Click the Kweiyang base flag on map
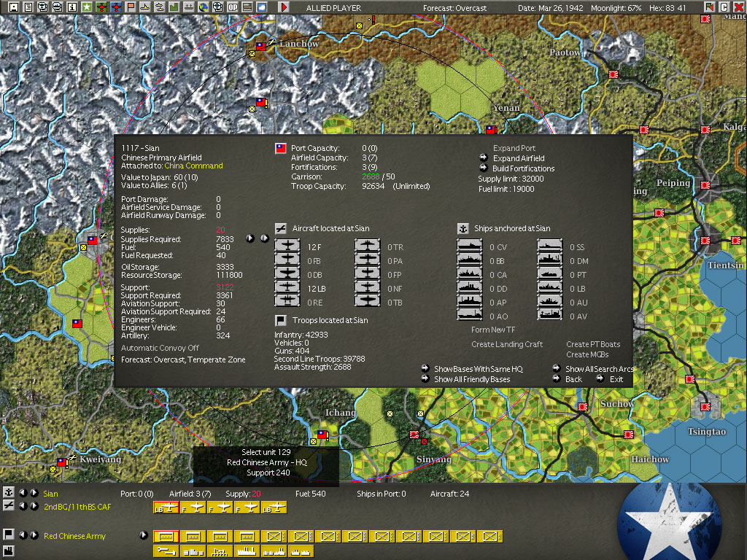Viewport: 747px width, 560px height. (x=61, y=462)
